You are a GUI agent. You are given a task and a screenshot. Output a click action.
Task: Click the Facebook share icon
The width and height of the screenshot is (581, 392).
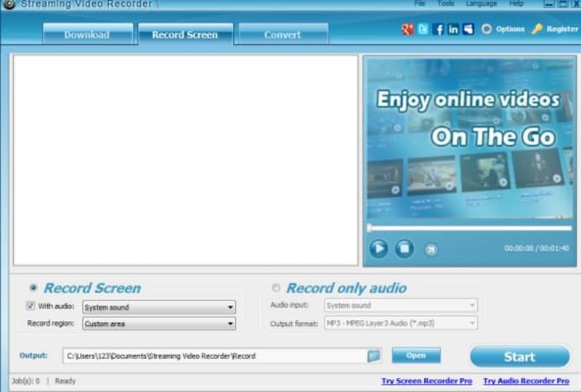point(438,29)
